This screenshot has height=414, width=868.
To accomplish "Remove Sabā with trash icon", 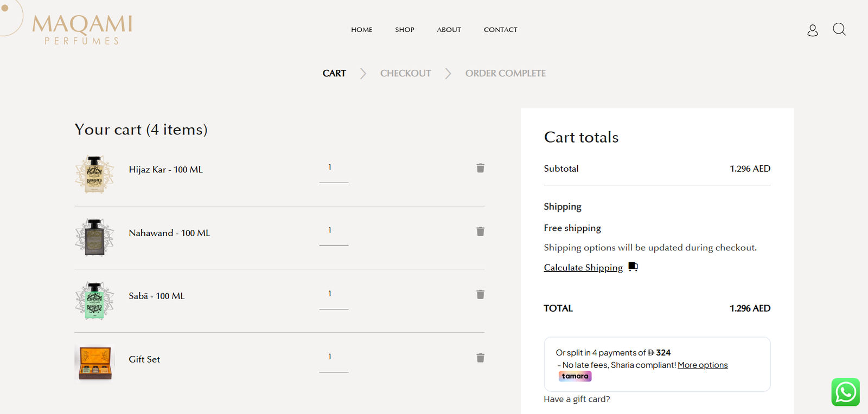I will [x=480, y=294].
